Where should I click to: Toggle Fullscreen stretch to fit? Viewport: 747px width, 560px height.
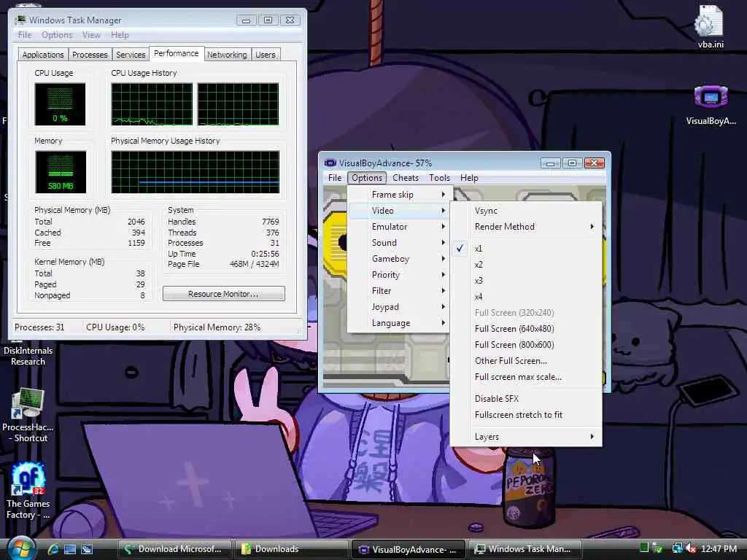(x=527, y=415)
